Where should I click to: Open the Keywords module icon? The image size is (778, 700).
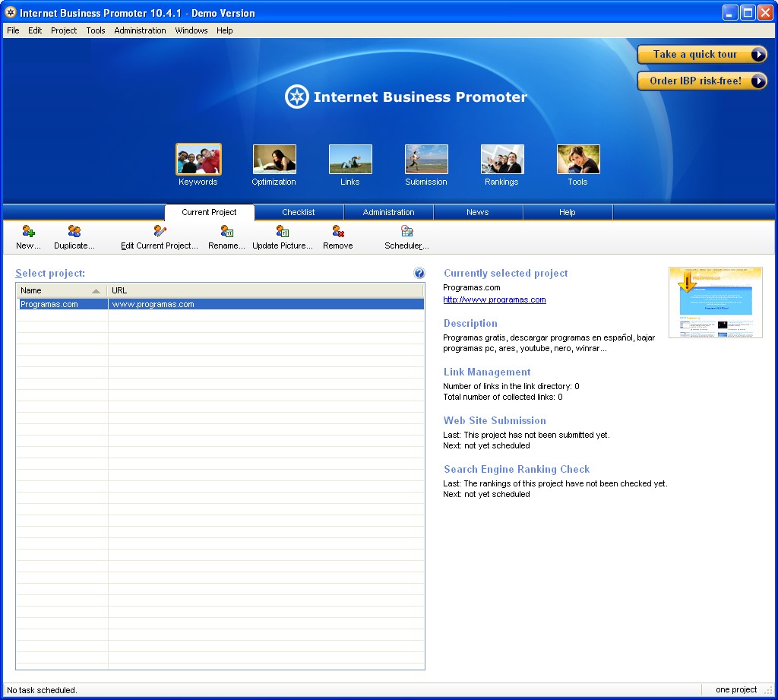pyautogui.click(x=198, y=159)
